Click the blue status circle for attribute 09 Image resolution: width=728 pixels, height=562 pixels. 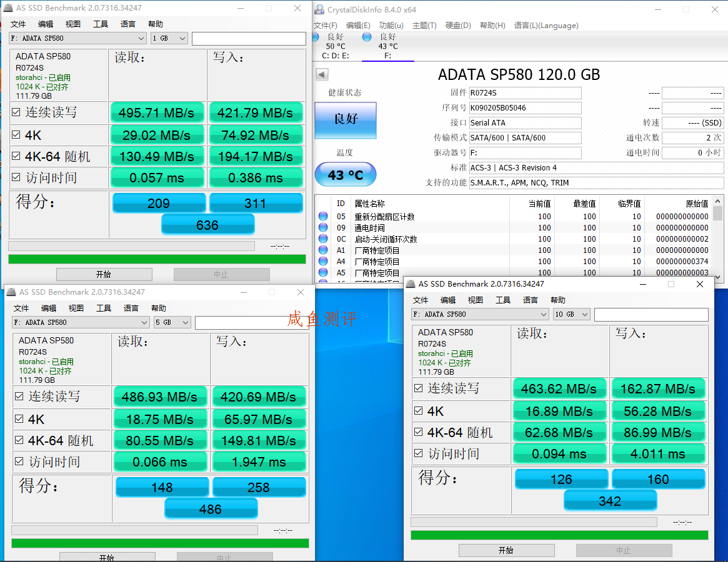[x=323, y=227]
